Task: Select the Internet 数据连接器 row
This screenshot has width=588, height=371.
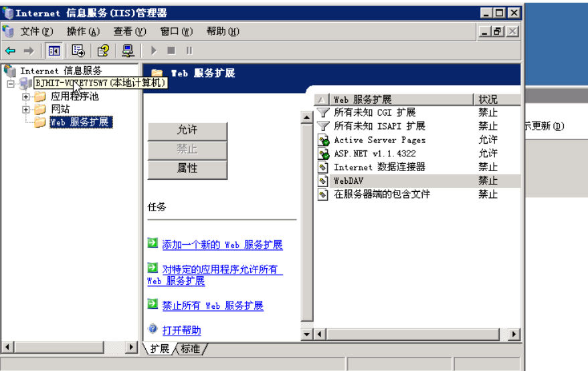Action: [x=417, y=167]
